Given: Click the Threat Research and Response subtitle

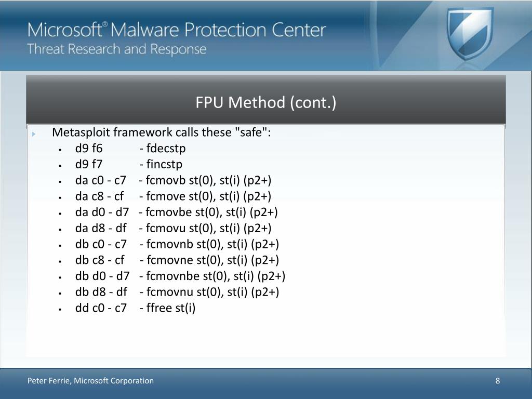Looking at the screenshot, I should click(117, 49).
